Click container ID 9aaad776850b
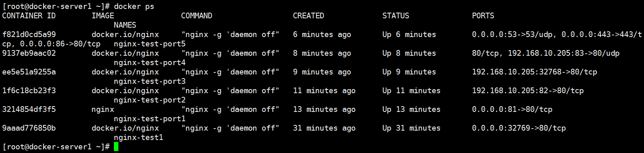The height and width of the screenshot is (153, 644). click(x=29, y=128)
